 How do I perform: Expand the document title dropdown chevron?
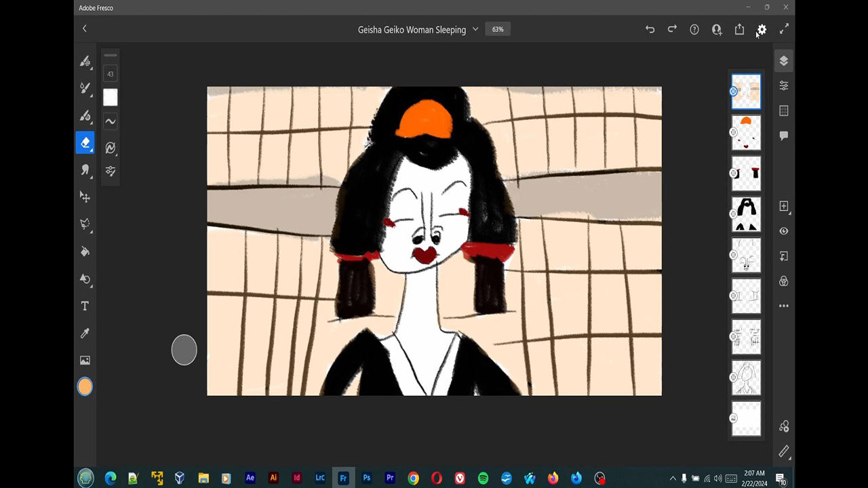click(x=475, y=29)
